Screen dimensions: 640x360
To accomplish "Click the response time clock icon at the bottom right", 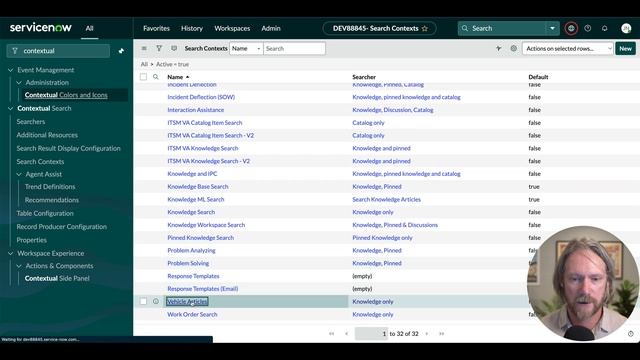I will [631, 334].
